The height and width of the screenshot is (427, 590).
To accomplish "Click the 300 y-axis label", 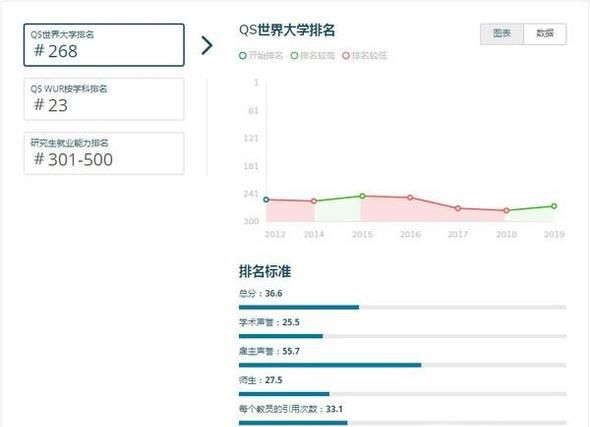I will click(x=251, y=221).
